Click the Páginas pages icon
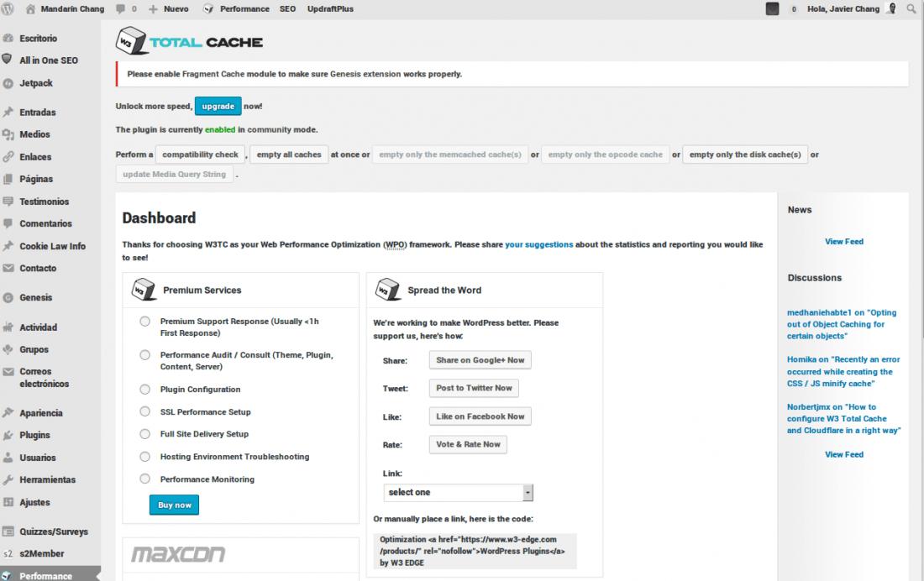This screenshot has height=581, width=924. tap(8, 179)
